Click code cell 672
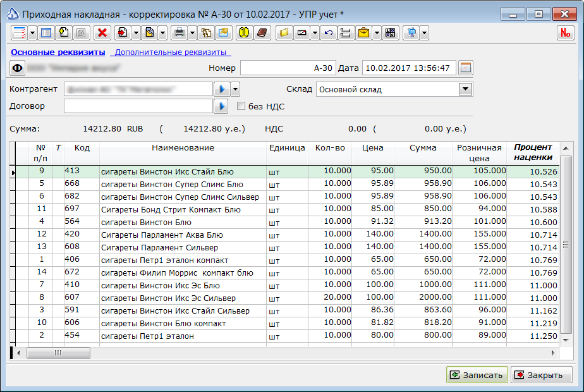The width and height of the screenshot is (584, 392). pyautogui.click(x=82, y=273)
